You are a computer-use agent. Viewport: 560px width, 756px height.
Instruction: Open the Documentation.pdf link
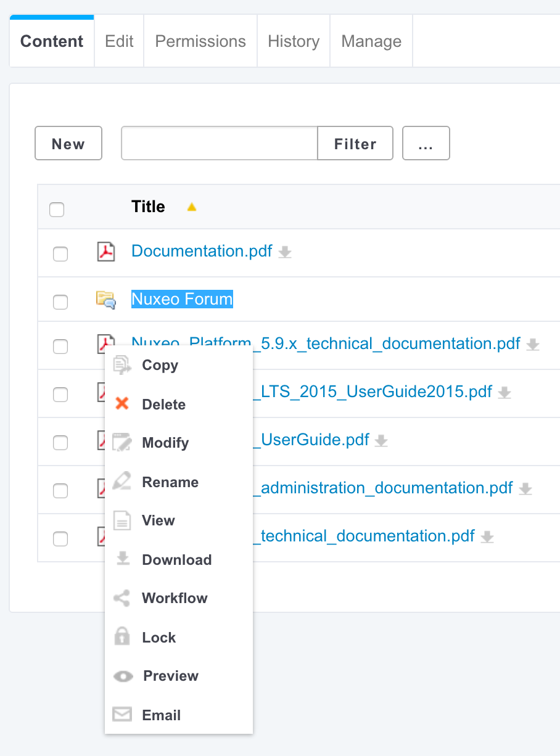click(202, 251)
